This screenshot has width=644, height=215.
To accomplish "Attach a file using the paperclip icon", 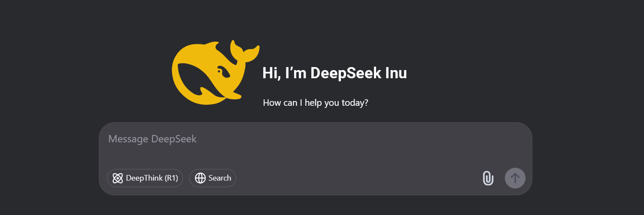I will pos(488,178).
